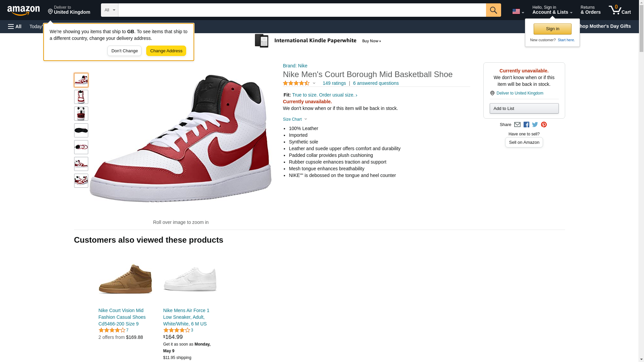Open the All hamburger menu
644x362 pixels.
(x=15, y=26)
